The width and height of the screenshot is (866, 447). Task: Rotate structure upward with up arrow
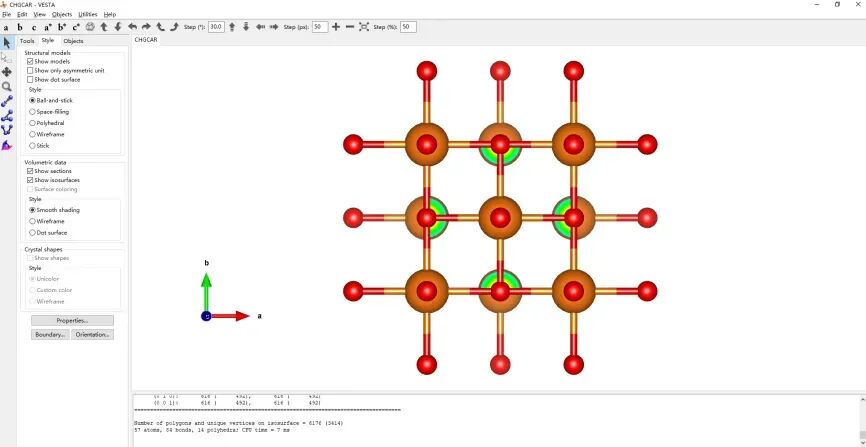pyautogui.click(x=233, y=27)
